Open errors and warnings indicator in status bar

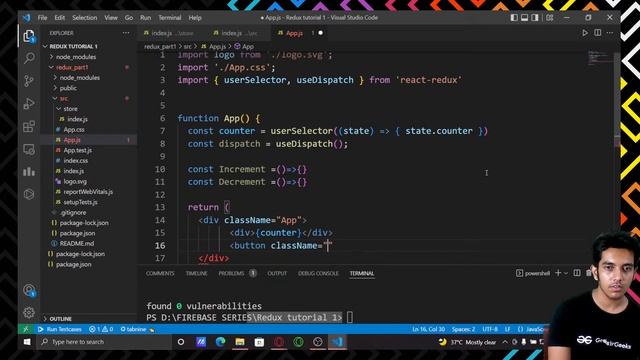(x=101, y=329)
